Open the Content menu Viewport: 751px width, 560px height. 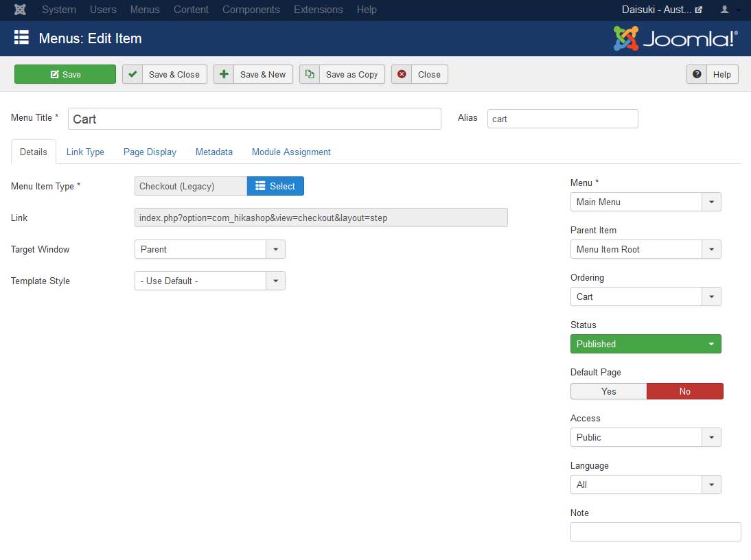(x=191, y=10)
